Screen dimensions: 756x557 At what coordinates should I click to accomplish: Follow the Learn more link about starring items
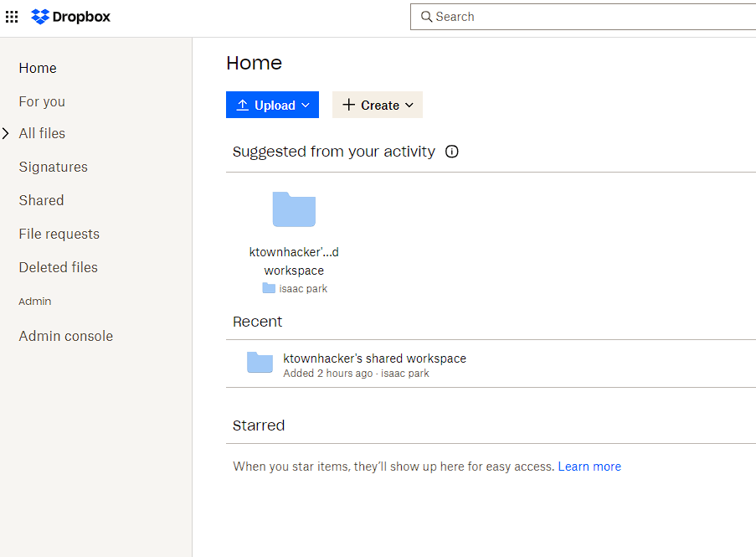[589, 466]
